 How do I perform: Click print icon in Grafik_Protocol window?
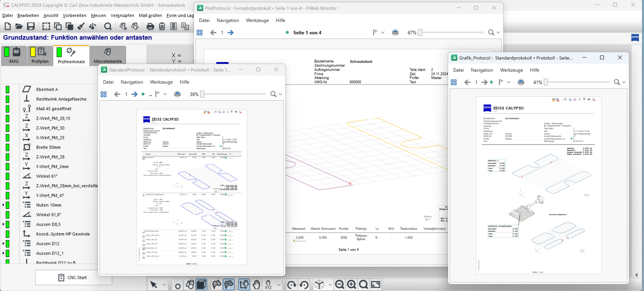tap(521, 82)
